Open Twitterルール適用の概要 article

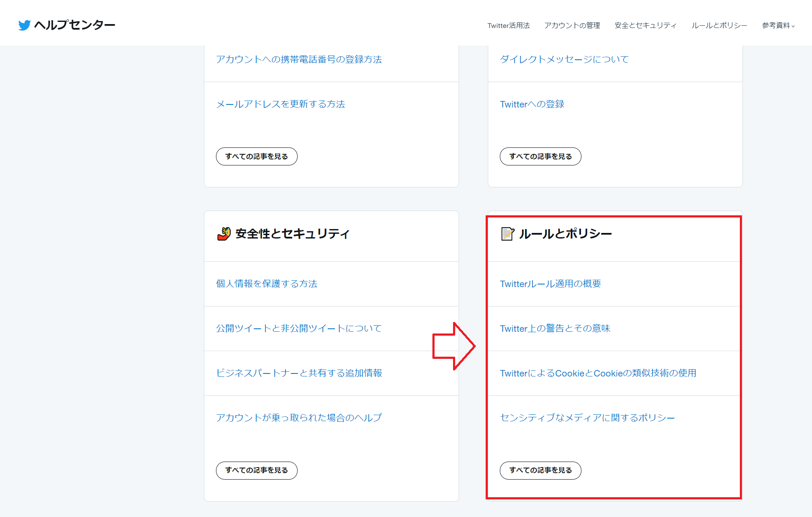pos(550,284)
